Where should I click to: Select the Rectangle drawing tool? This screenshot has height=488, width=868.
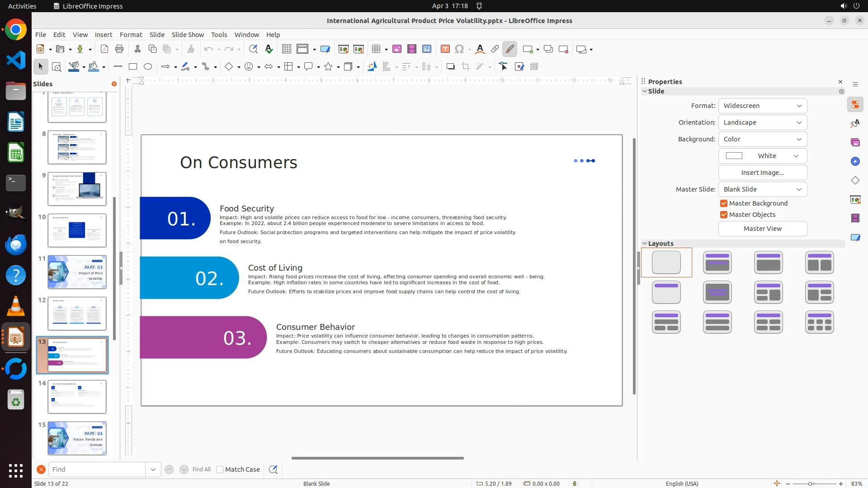(133, 67)
